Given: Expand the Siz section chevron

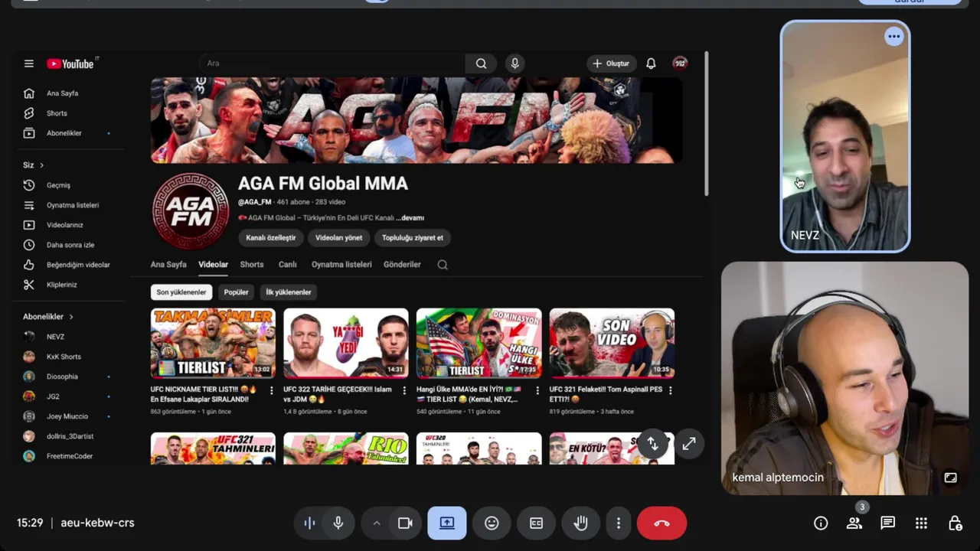Looking at the screenshot, I should coord(41,165).
